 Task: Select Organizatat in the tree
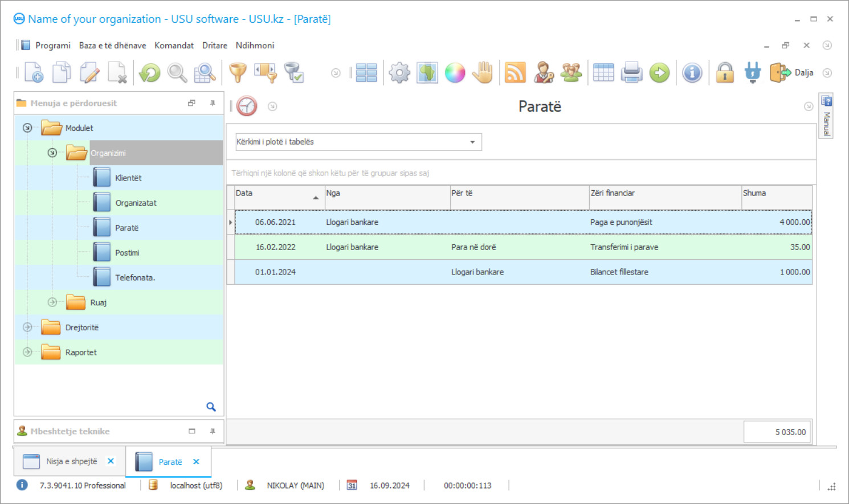136,203
